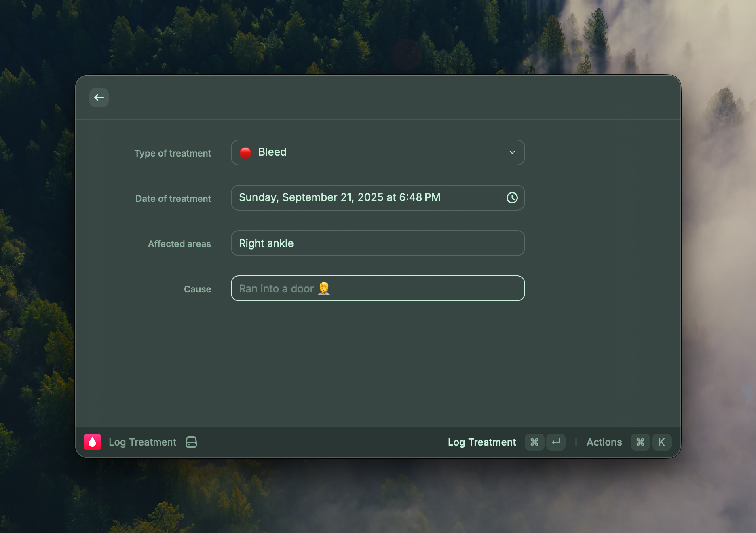Focus the Cause text field

377,288
